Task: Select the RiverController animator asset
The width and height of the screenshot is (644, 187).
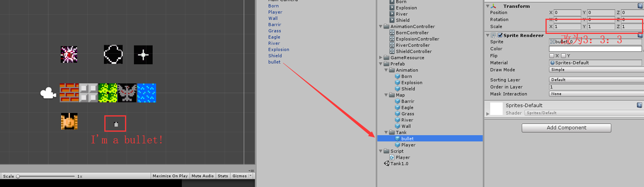Action: click(x=412, y=45)
